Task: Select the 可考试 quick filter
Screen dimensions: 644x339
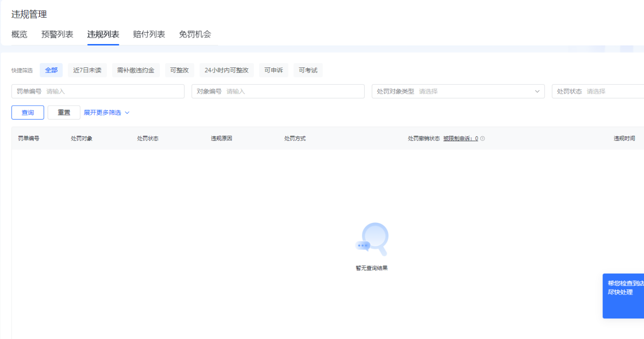Action: 308,70
